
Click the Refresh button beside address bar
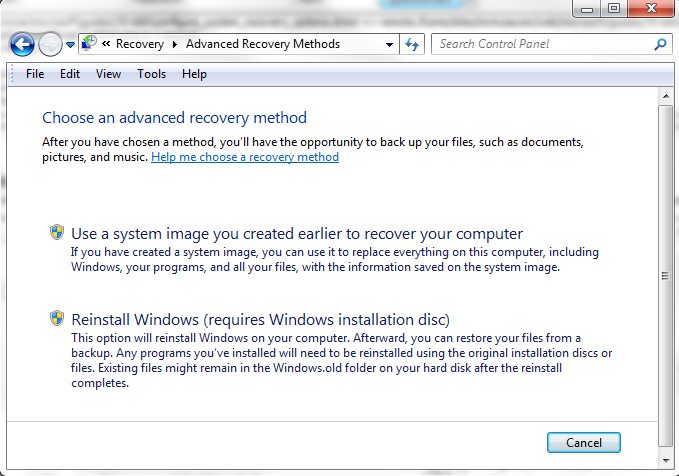(x=412, y=44)
